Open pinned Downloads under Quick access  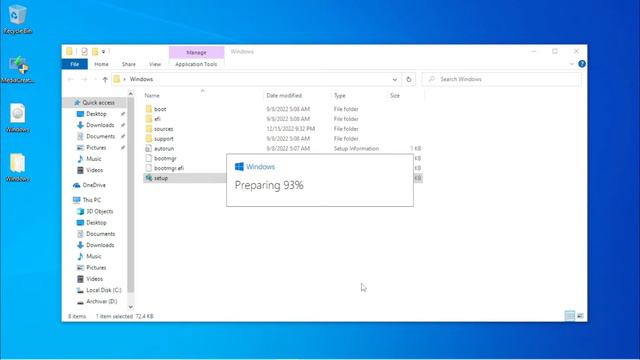click(100, 125)
